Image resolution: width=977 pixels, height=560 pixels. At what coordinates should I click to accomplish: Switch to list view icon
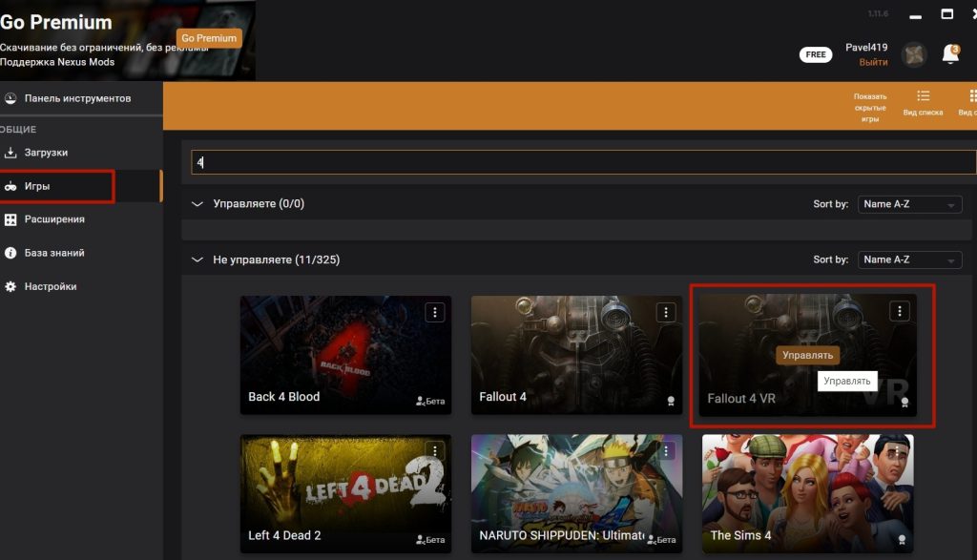(x=923, y=102)
